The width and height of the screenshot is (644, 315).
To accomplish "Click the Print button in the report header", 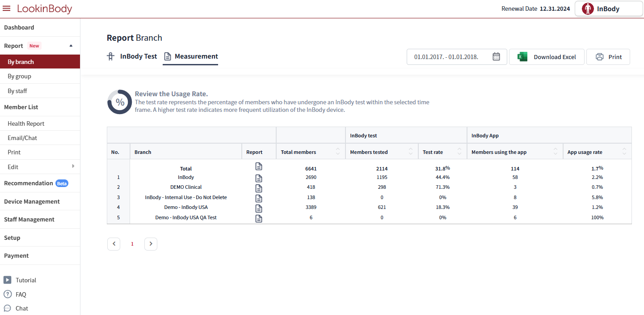I will (x=608, y=57).
